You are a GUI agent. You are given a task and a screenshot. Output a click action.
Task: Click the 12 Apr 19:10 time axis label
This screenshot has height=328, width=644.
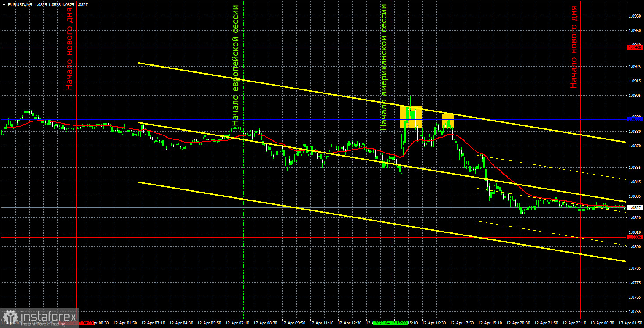pyautogui.click(x=491, y=323)
